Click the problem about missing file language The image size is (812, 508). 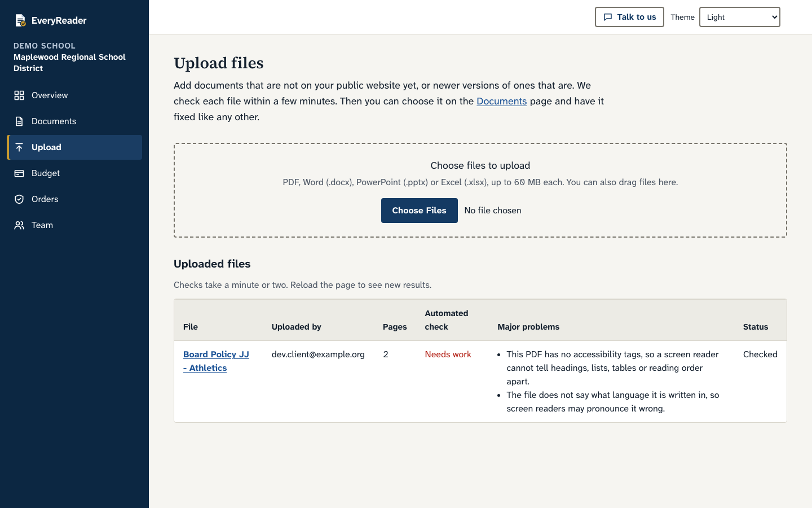612,402
